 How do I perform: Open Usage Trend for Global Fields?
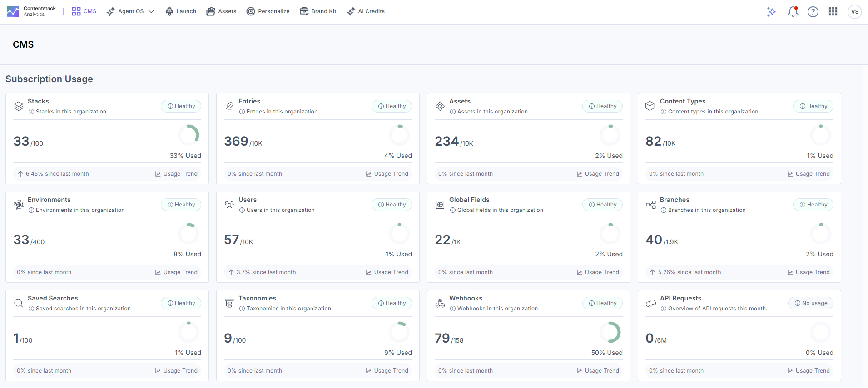click(x=598, y=272)
